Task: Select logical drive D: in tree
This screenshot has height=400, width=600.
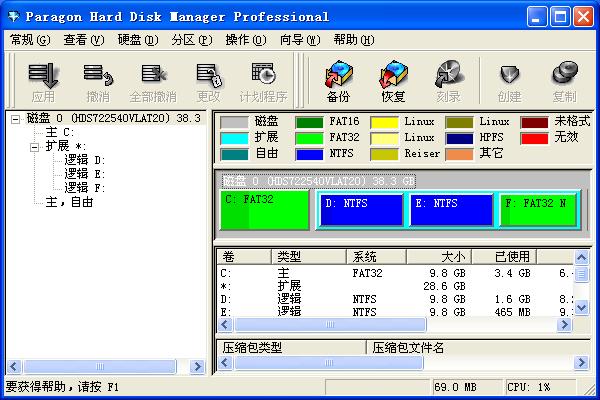Action: tap(85, 160)
